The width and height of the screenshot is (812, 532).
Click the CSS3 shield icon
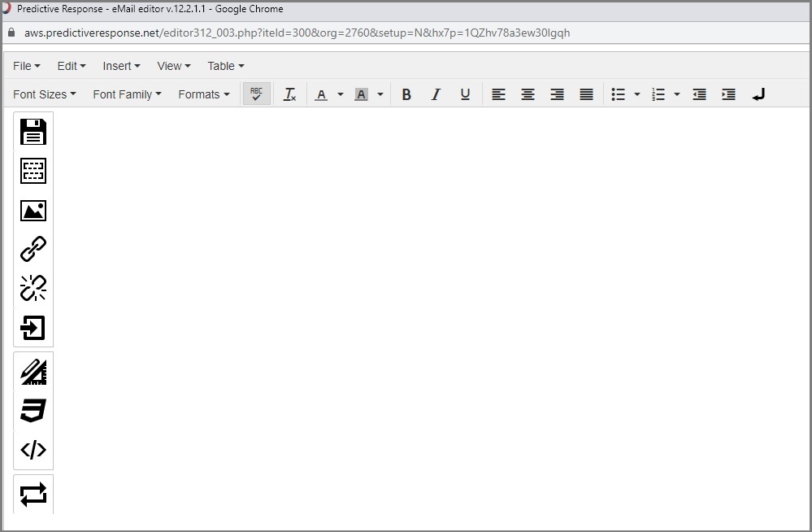click(33, 411)
